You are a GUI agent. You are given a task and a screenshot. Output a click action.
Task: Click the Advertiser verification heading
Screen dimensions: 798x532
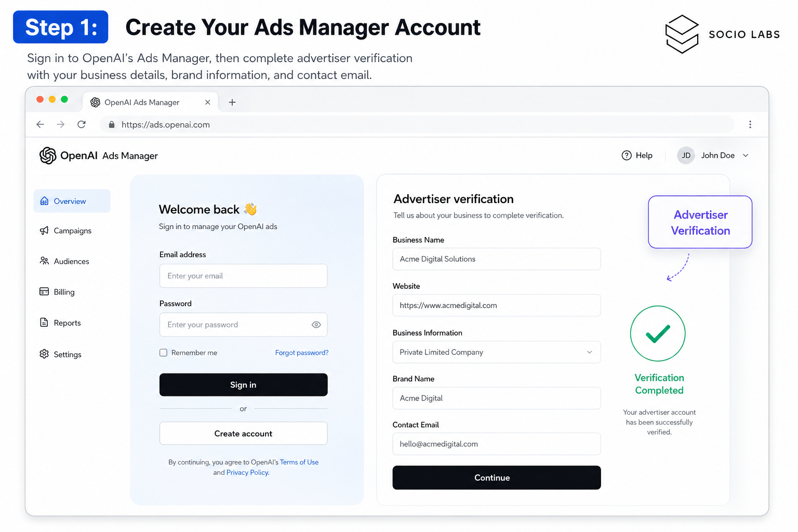tap(454, 199)
